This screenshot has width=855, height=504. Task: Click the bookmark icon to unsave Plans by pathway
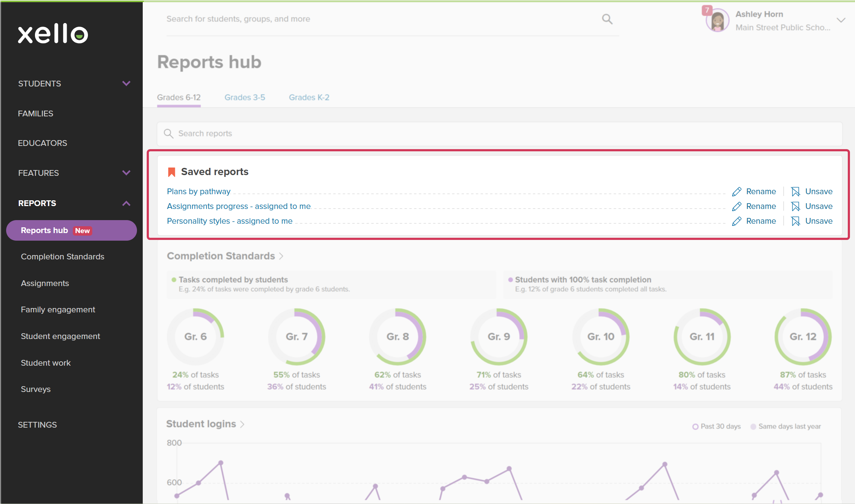(796, 192)
